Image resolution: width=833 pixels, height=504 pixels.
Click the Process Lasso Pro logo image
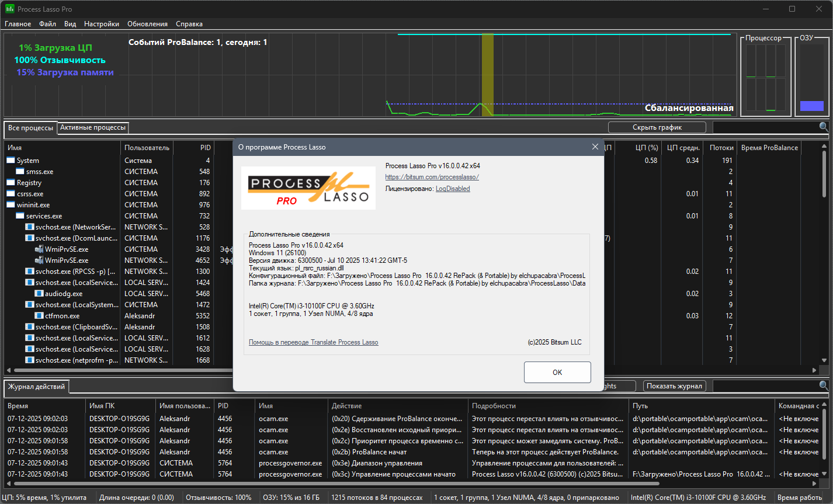[308, 188]
